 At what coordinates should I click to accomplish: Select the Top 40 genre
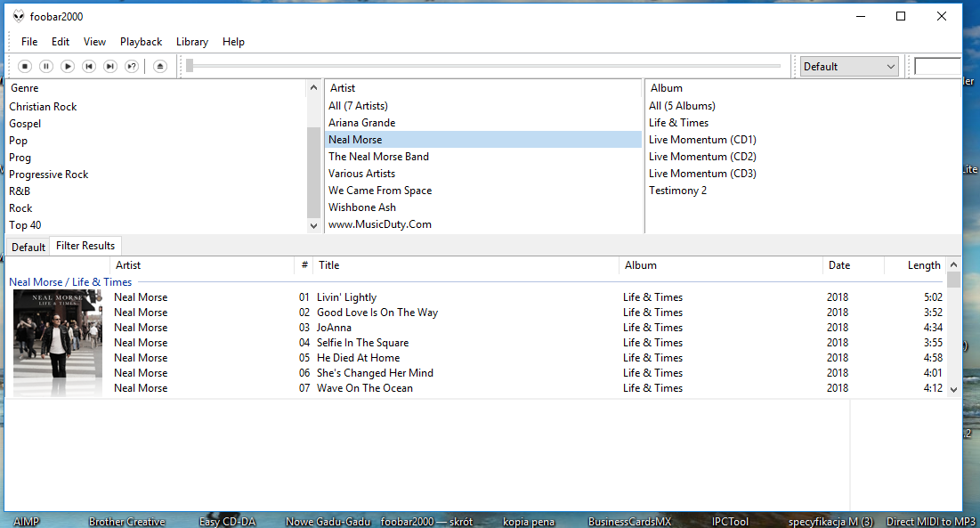click(x=157, y=225)
